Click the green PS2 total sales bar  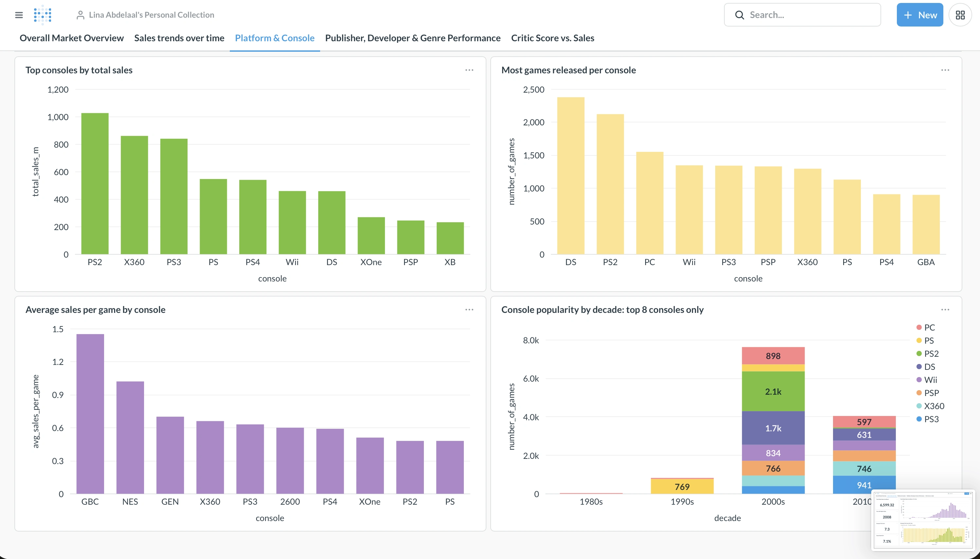95,184
